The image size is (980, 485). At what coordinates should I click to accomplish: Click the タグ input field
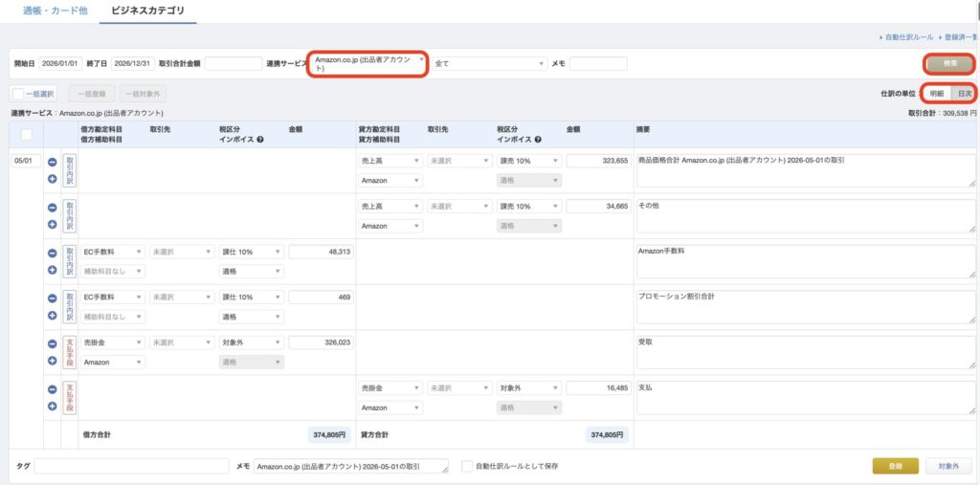point(132,466)
